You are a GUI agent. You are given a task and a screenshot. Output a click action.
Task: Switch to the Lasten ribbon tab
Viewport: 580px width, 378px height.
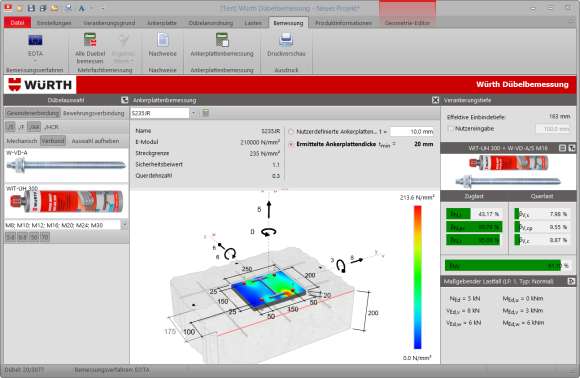click(253, 23)
